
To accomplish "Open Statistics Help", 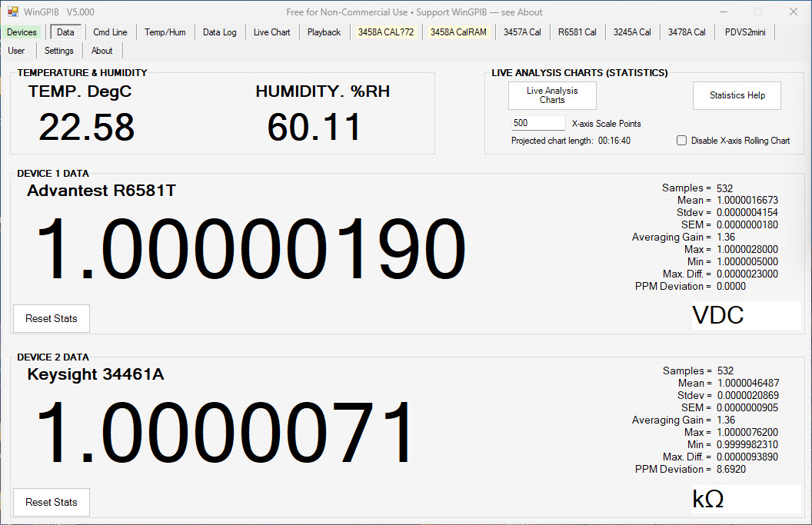I will click(737, 95).
